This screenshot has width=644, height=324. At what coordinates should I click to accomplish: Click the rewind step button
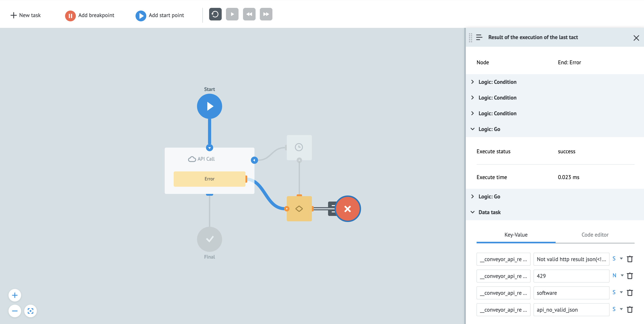pyautogui.click(x=249, y=14)
